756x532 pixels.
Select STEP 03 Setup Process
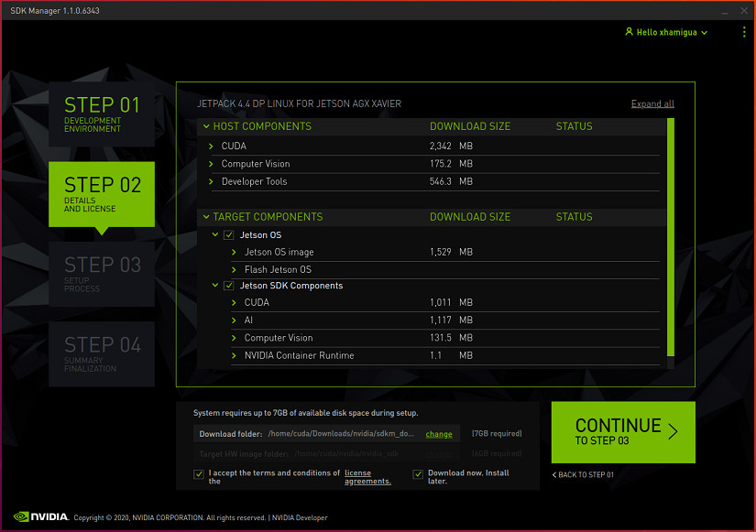(x=102, y=274)
